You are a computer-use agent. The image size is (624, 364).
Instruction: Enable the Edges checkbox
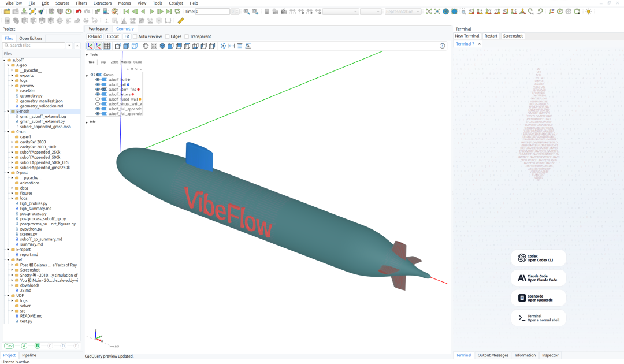(x=168, y=36)
